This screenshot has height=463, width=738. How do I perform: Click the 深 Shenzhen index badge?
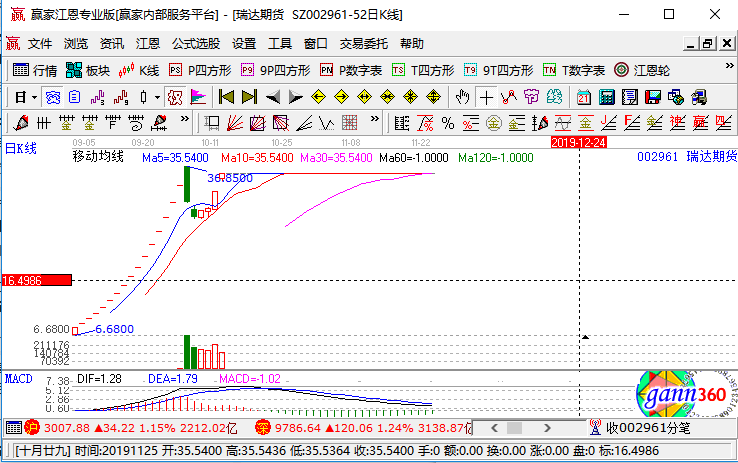[x=263, y=427]
